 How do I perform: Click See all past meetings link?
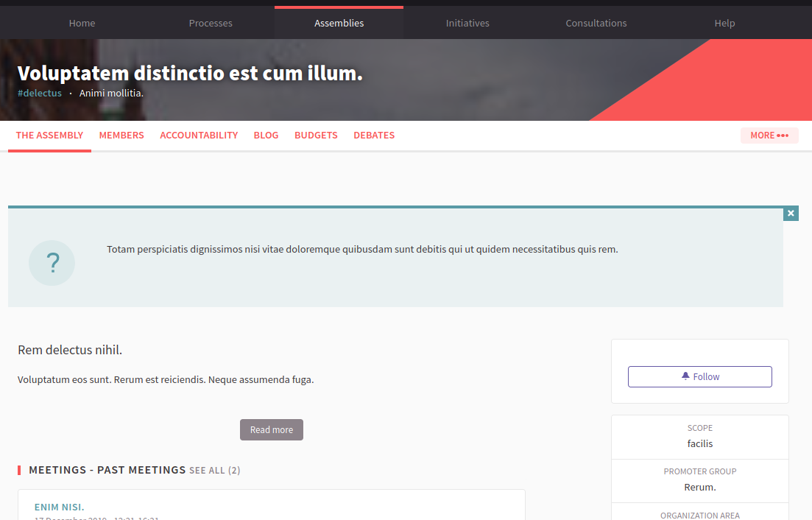pyautogui.click(x=214, y=470)
